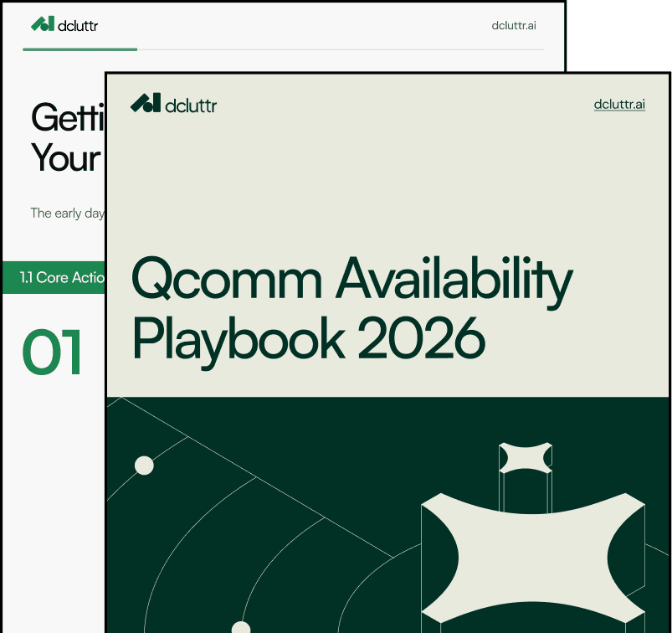Click the 'Getti Your' heading on back page

pos(68,137)
